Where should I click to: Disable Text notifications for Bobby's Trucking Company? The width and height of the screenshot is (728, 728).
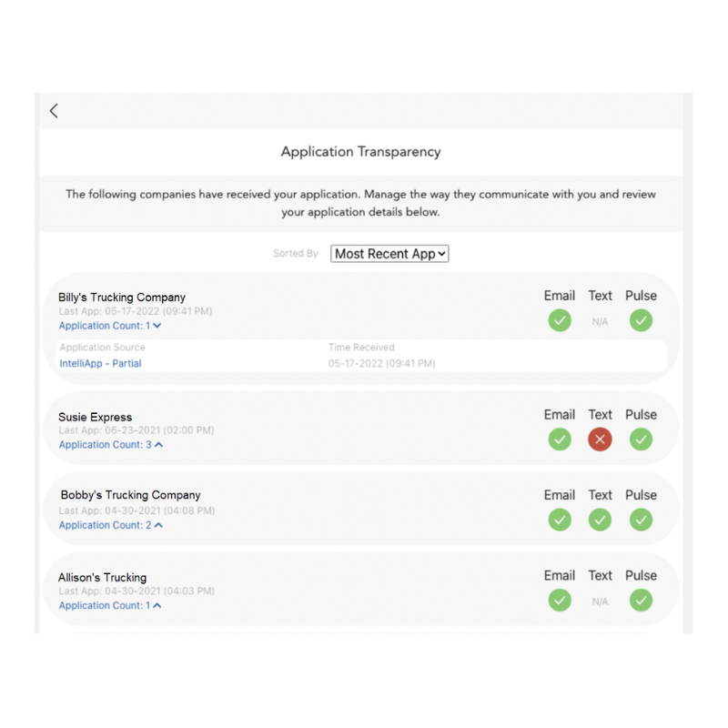[x=600, y=520]
